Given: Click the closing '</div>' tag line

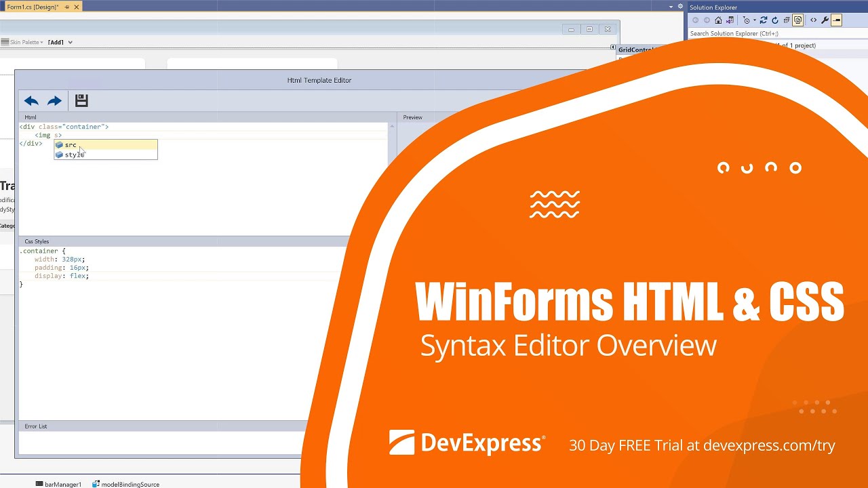Looking at the screenshot, I should coord(31,144).
